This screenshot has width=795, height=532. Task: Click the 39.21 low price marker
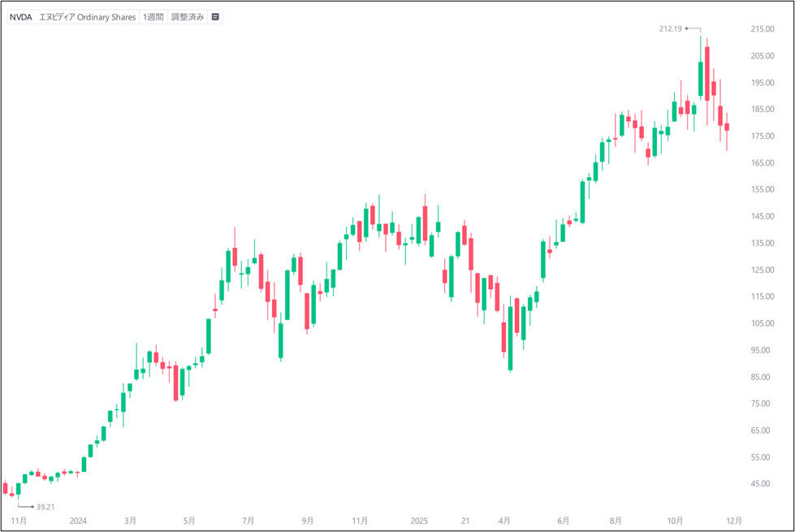[x=45, y=507]
